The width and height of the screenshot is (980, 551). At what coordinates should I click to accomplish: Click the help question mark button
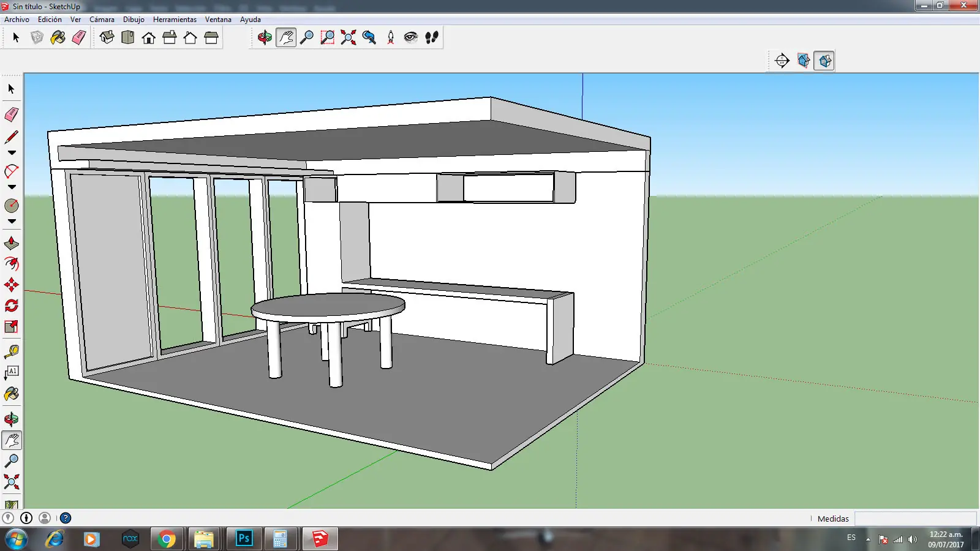pyautogui.click(x=66, y=518)
